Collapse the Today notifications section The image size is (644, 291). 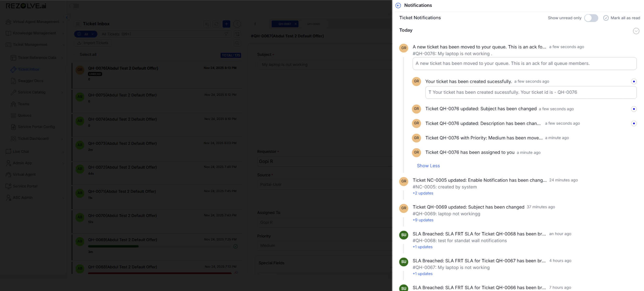click(x=636, y=31)
